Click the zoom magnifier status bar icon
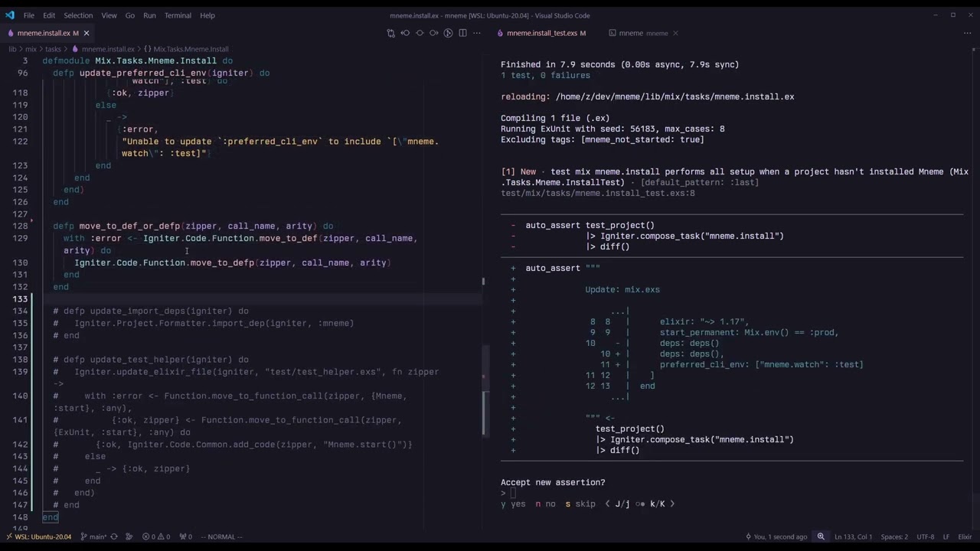This screenshot has width=980, height=551. tap(821, 536)
